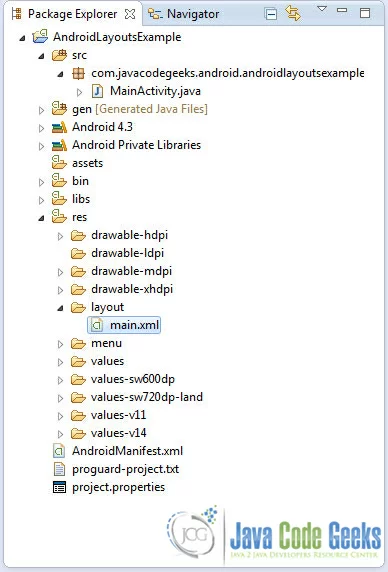
Task: Expand drawable-hdpi folder arrow
Action: (x=61, y=236)
